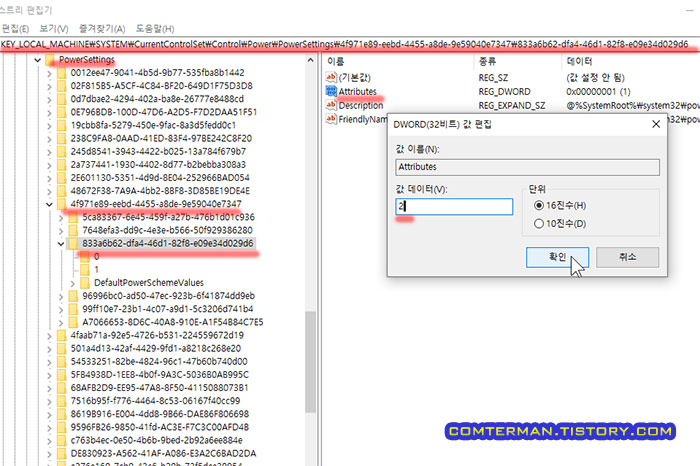
Task: Expand the 96996bc0-ad50-47ec-923b-6f41874dd9eb key
Action: 61,296
